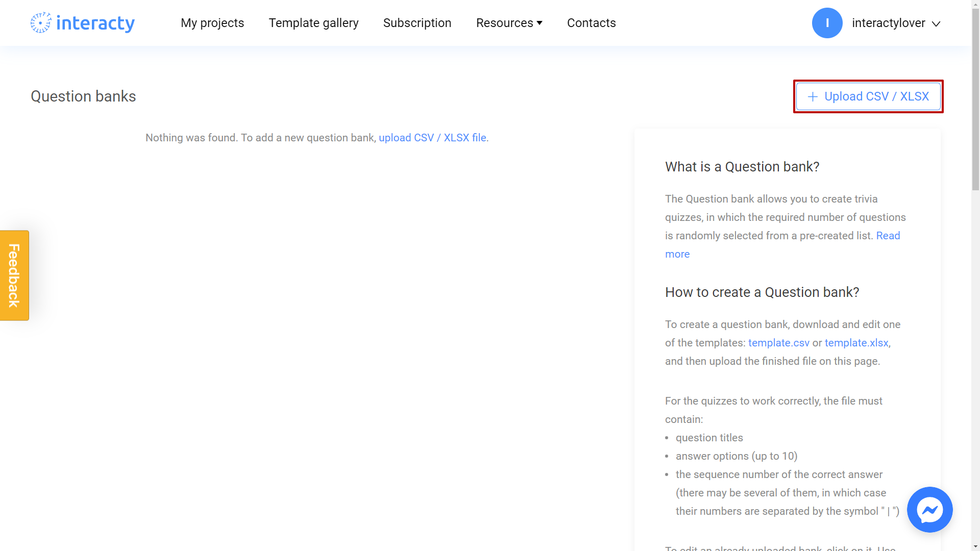Click the Subscription navigation item
The image size is (980, 551).
coord(418,23)
